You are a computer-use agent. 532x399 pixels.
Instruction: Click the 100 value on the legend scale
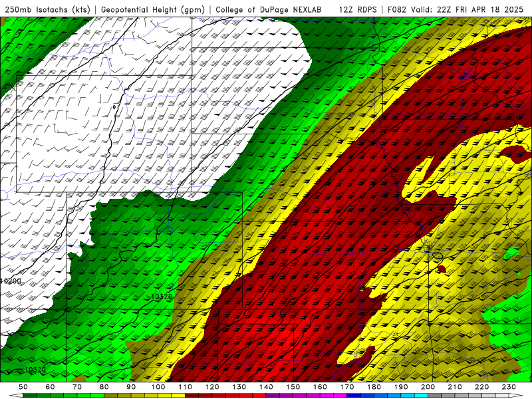coord(158,387)
